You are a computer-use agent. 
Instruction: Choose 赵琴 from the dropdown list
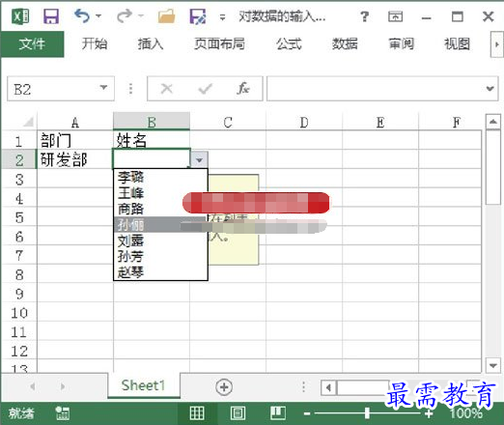tap(160, 271)
